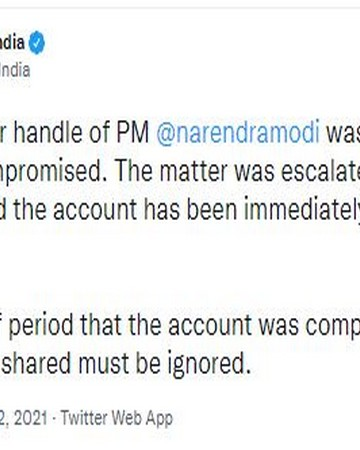
Task: Click the word 'must' in last line
Action: pyautogui.click(x=103, y=363)
